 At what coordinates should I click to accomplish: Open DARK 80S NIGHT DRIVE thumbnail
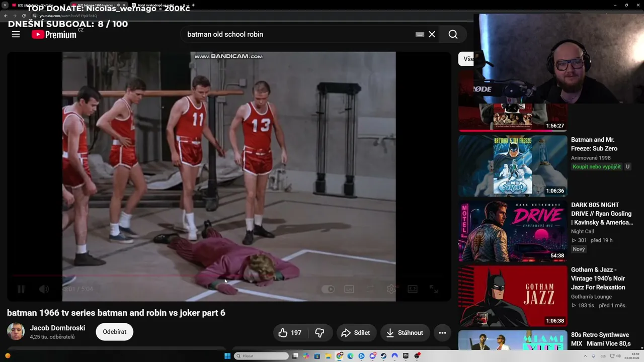[x=513, y=231]
